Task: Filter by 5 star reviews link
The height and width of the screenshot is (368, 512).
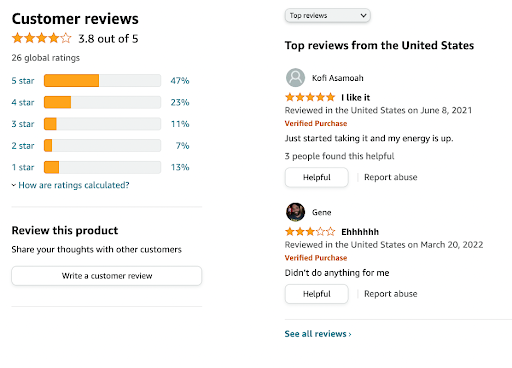Action: [23, 81]
